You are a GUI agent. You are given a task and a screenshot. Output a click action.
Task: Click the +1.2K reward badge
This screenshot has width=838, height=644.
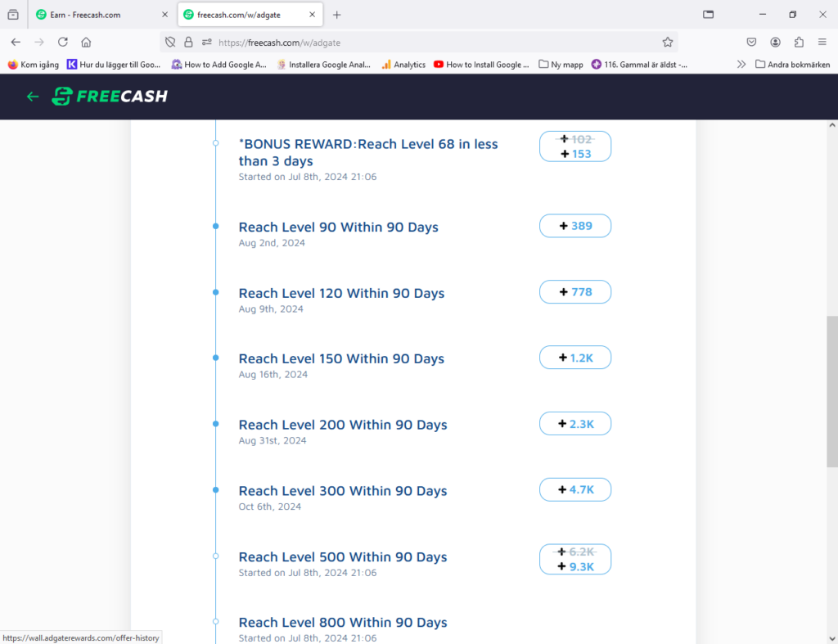pyautogui.click(x=575, y=358)
